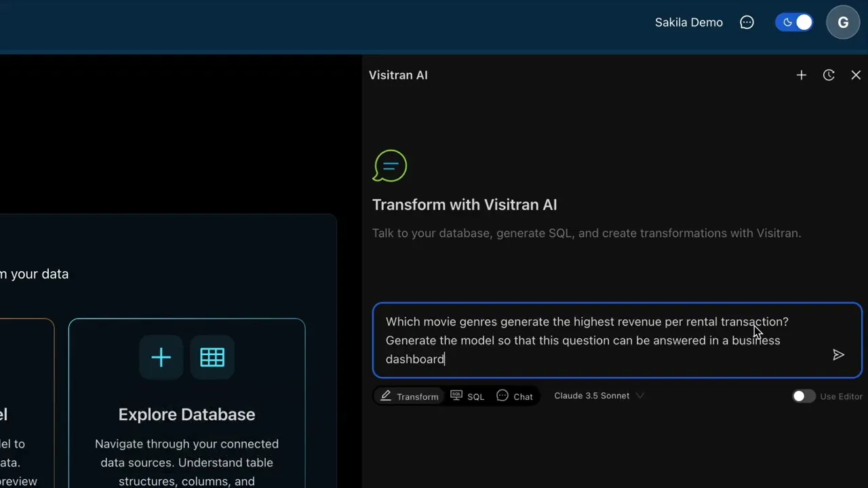Image resolution: width=868 pixels, height=488 pixels.
Task: Click the Explore Database description text
Action: tap(186, 462)
